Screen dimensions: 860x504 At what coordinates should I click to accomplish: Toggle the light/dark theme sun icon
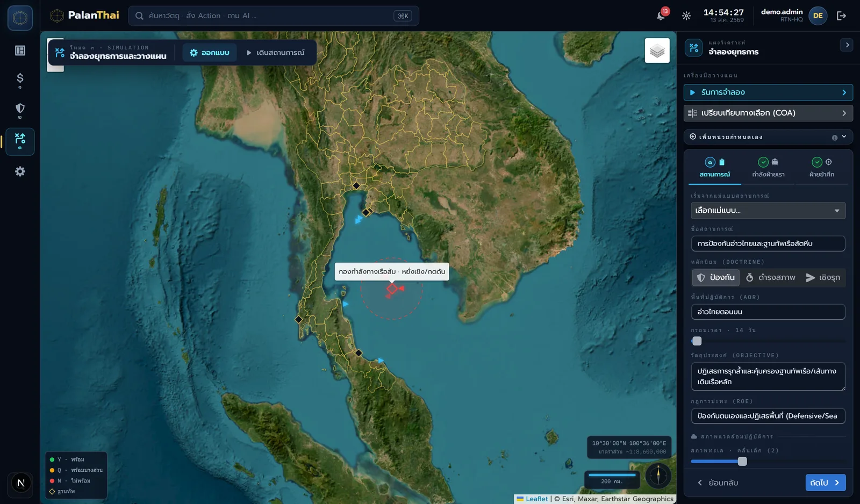pos(686,16)
